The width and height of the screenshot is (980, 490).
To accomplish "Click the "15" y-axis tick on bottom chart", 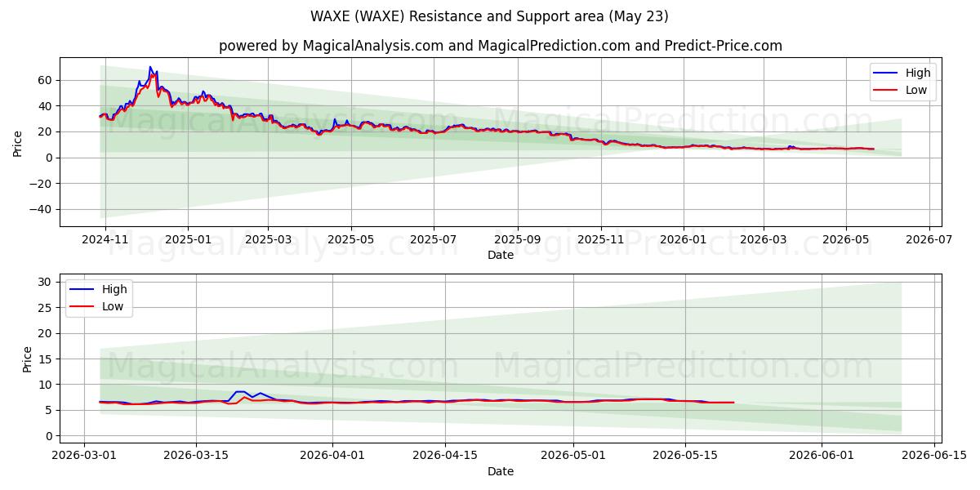I will (47, 359).
